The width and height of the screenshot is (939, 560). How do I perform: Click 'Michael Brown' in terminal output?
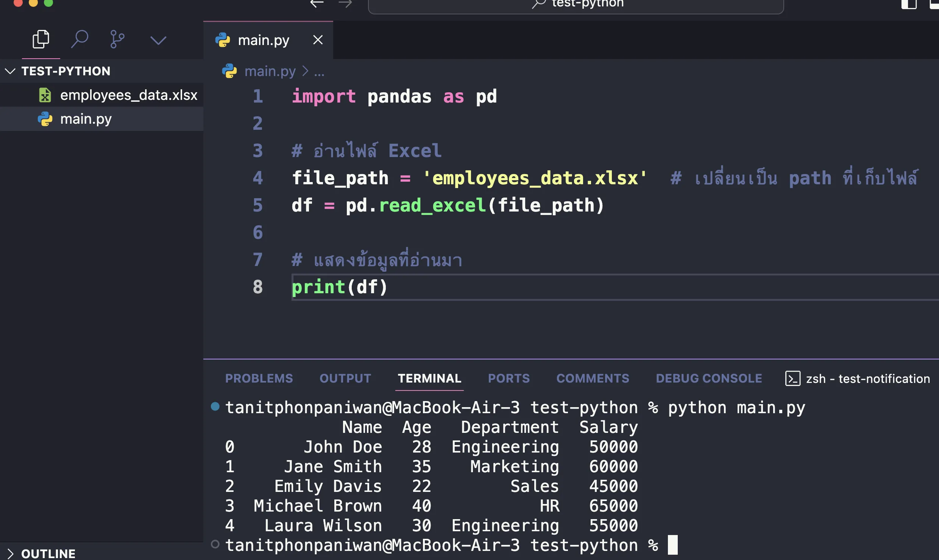318,506
